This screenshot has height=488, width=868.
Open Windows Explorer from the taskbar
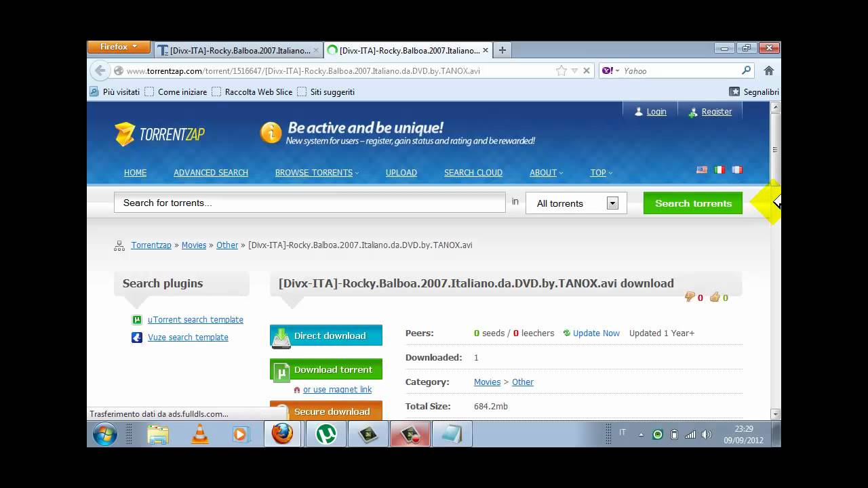pos(158,434)
